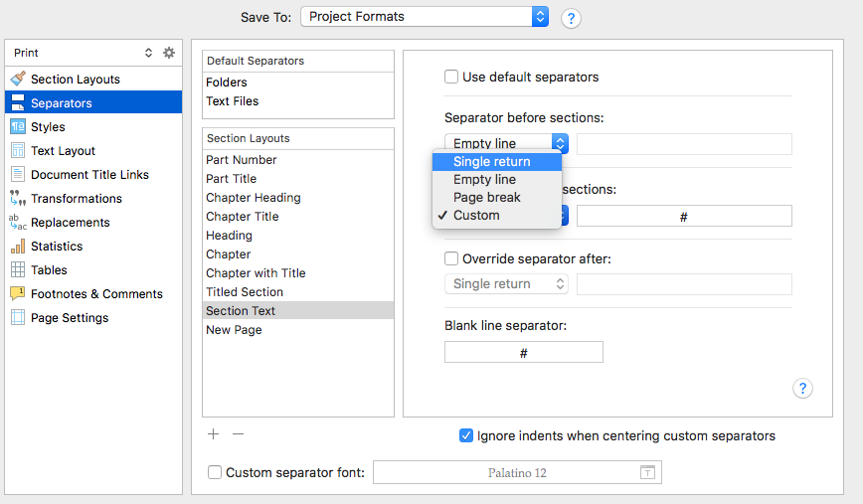
Task: Enable Use default separators checkbox
Action: coord(451,77)
